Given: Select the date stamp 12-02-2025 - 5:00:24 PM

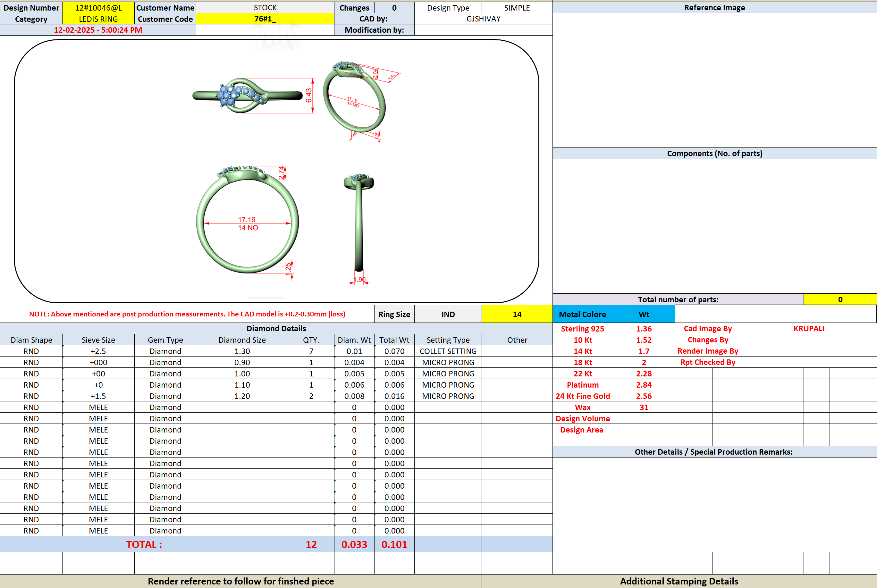Looking at the screenshot, I should click(98, 30).
